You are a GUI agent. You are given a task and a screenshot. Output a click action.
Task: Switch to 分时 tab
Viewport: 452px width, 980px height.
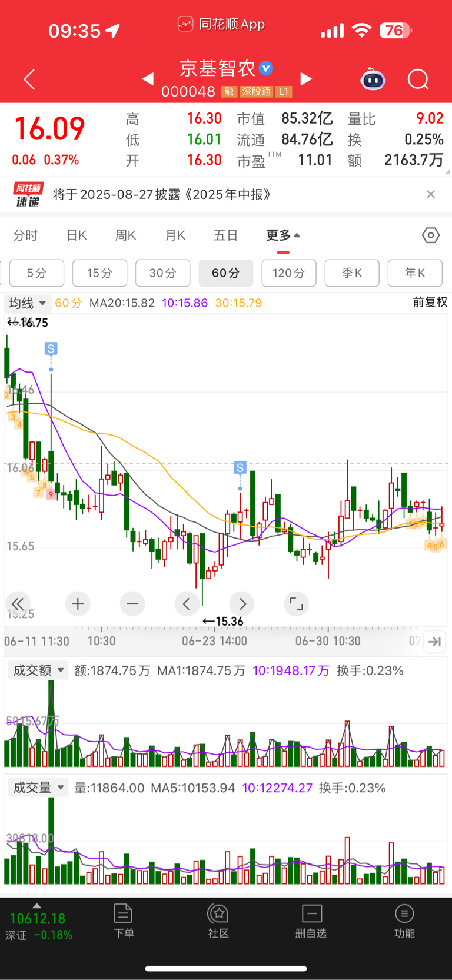[x=25, y=235]
